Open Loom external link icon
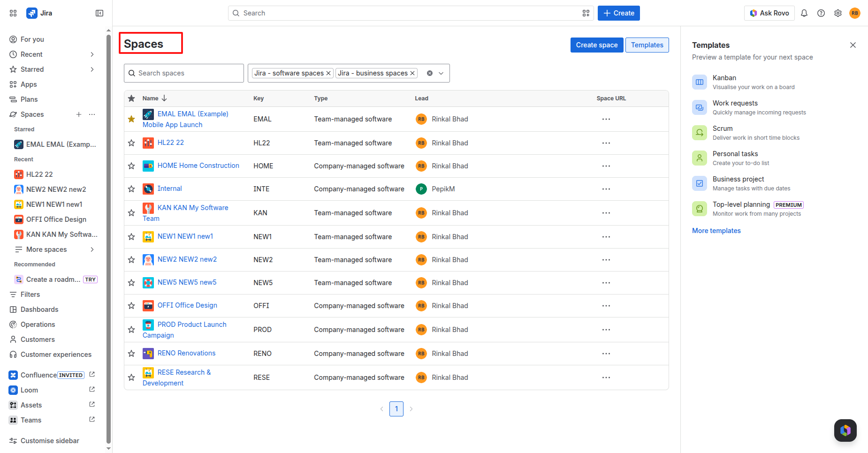 pyautogui.click(x=92, y=390)
